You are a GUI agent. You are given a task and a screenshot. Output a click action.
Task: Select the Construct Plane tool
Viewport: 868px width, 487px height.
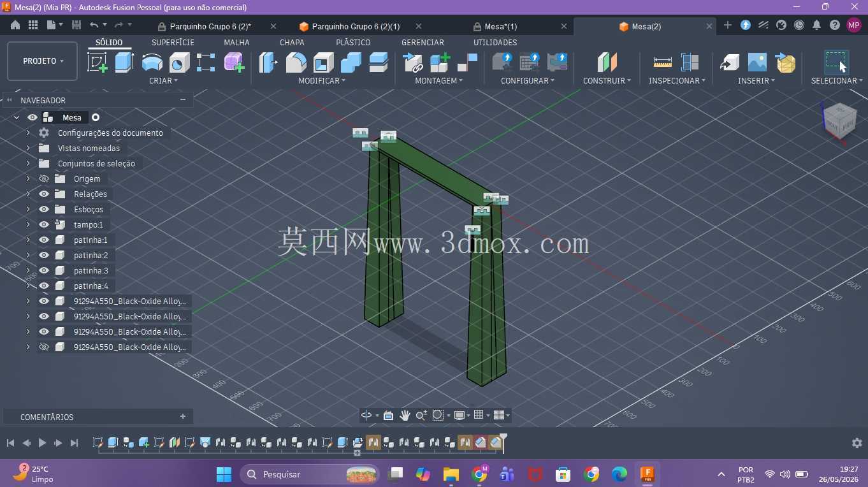pos(607,62)
